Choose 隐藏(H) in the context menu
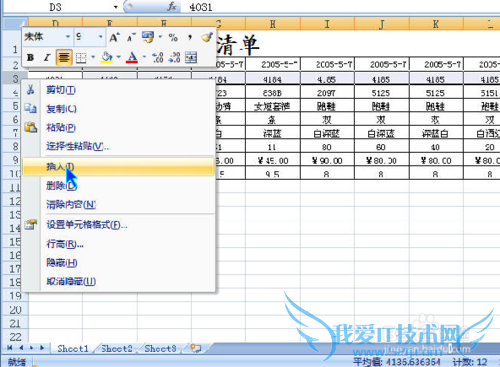This screenshot has width=500, height=367. (x=118, y=263)
